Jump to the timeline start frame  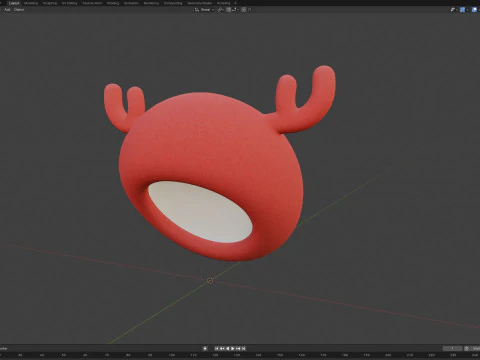(217, 348)
